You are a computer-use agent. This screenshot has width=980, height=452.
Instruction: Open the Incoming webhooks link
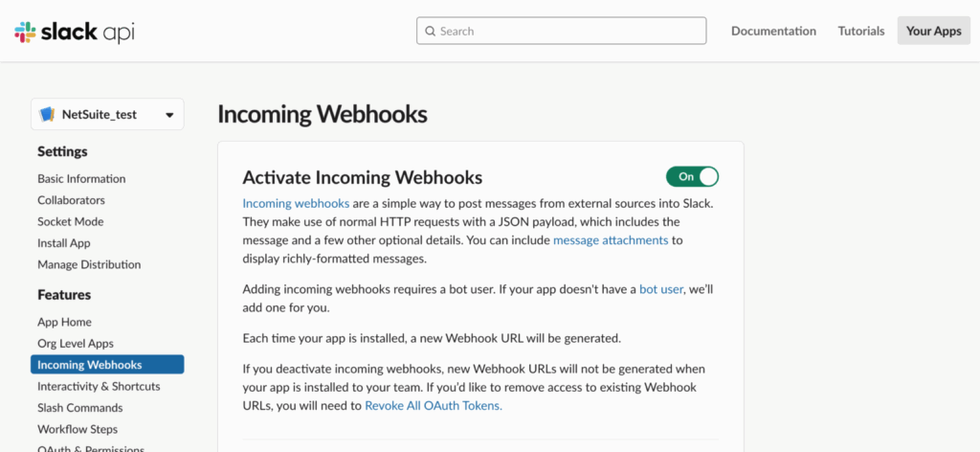(x=296, y=203)
